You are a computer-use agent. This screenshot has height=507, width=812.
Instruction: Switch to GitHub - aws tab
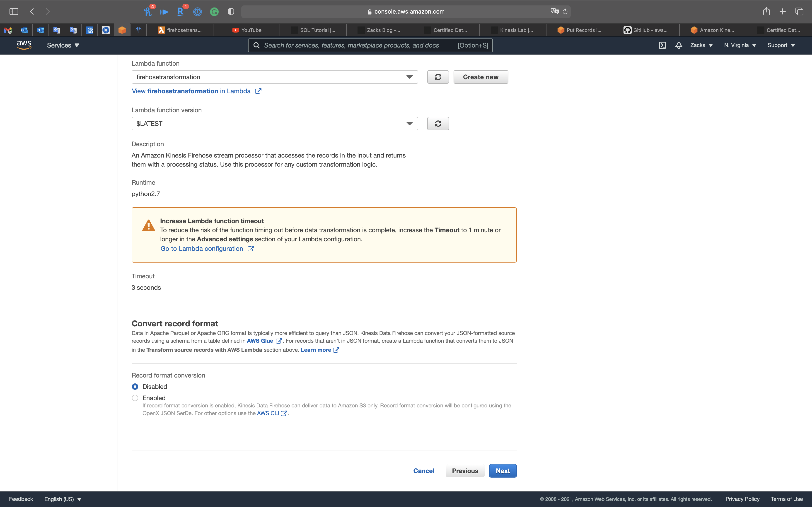(646, 30)
